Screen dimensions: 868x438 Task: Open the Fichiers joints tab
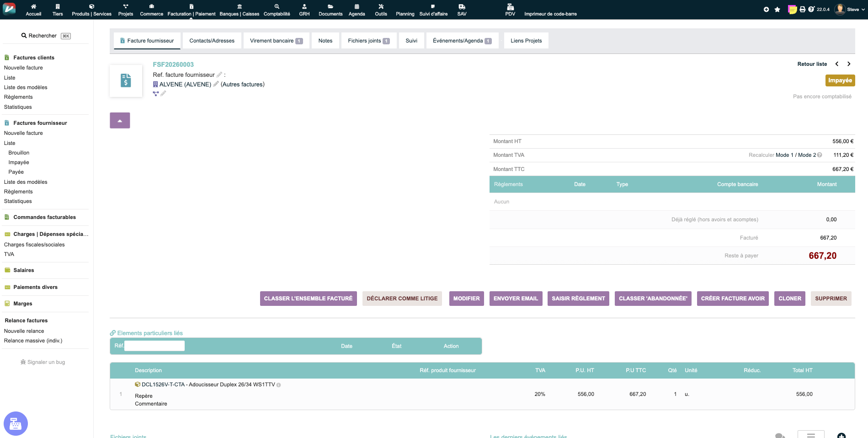368,41
